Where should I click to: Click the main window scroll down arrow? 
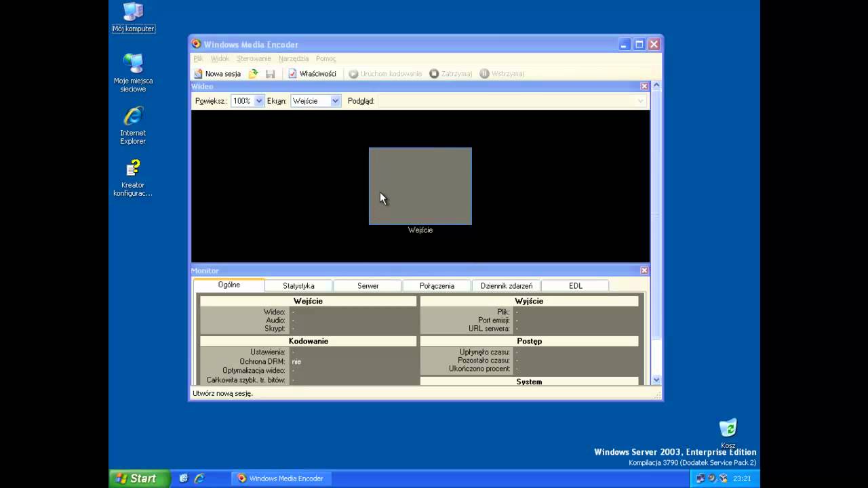click(x=656, y=380)
